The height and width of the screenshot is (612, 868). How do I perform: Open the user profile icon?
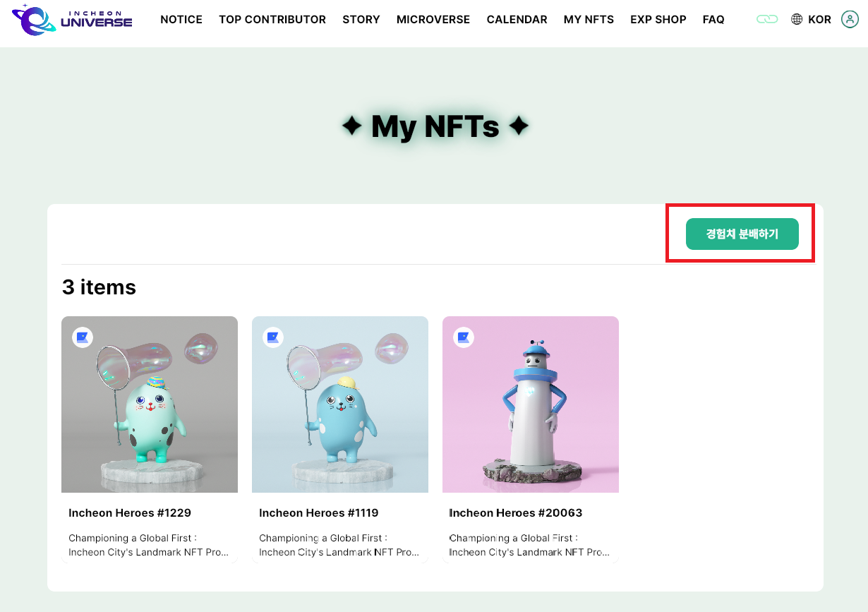pyautogui.click(x=850, y=20)
